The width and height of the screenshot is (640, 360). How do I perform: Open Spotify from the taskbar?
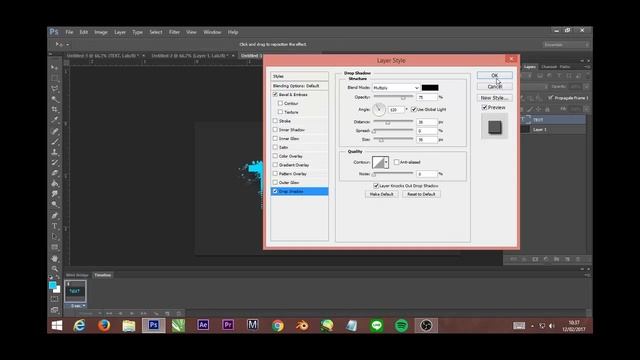point(402,325)
